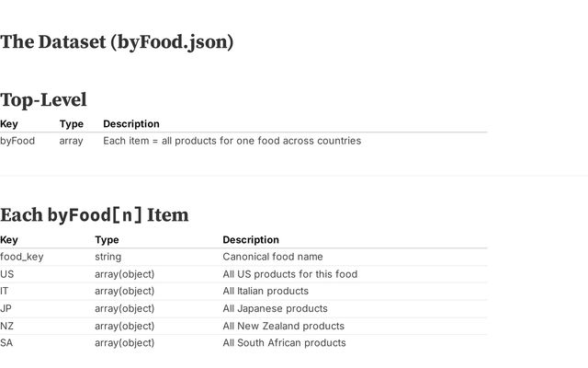
Task: Select the "Each item = all products" description
Action: click(x=232, y=141)
